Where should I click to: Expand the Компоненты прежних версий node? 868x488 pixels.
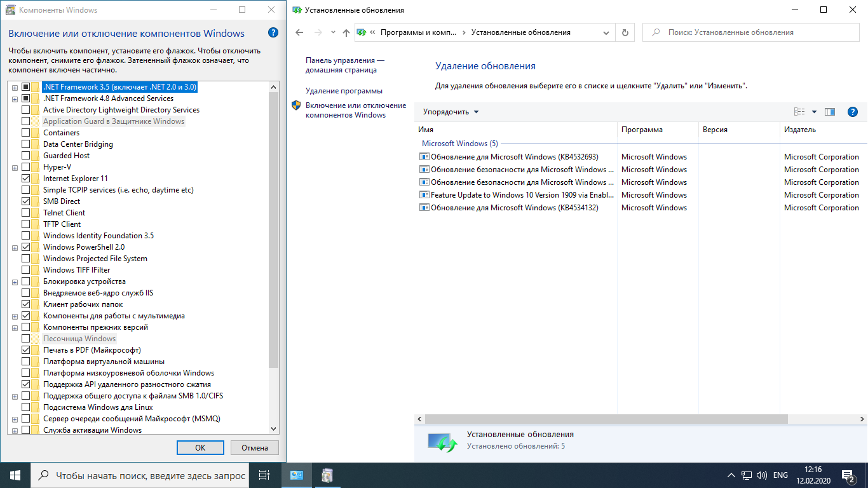15,327
